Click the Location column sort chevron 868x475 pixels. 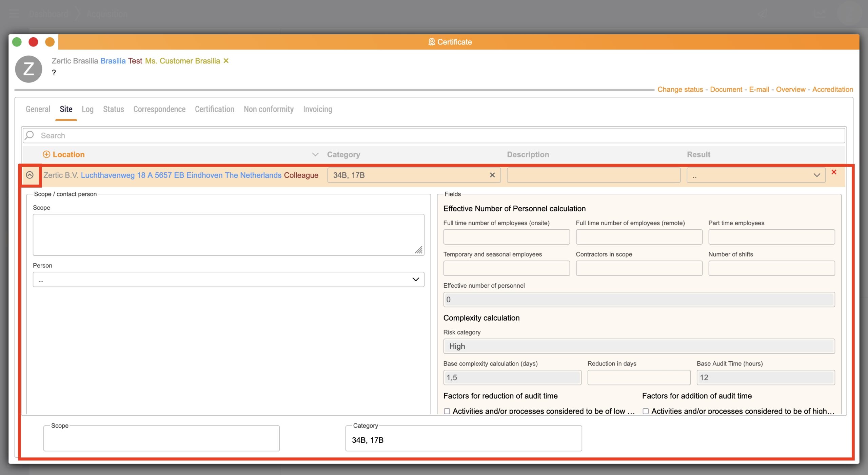point(315,154)
